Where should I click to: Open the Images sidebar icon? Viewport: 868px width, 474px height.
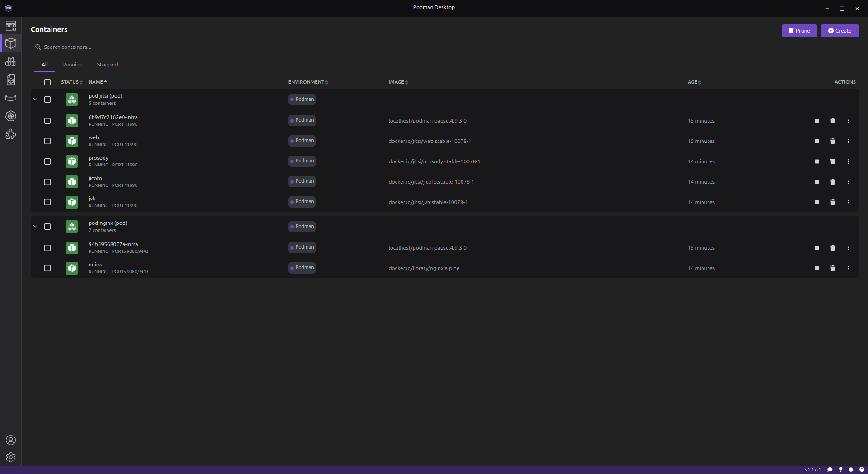coord(11,80)
